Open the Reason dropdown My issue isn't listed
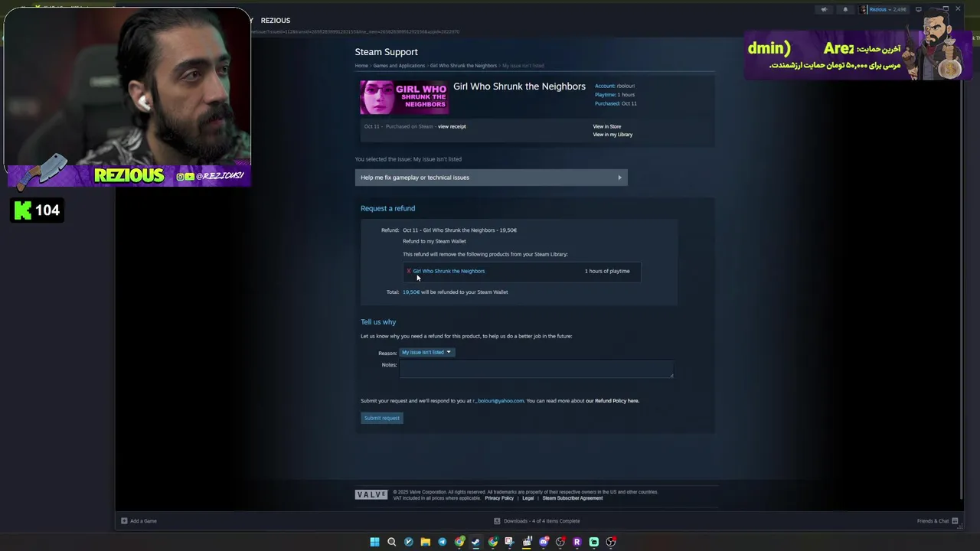This screenshot has height=551, width=980. pyautogui.click(x=426, y=352)
